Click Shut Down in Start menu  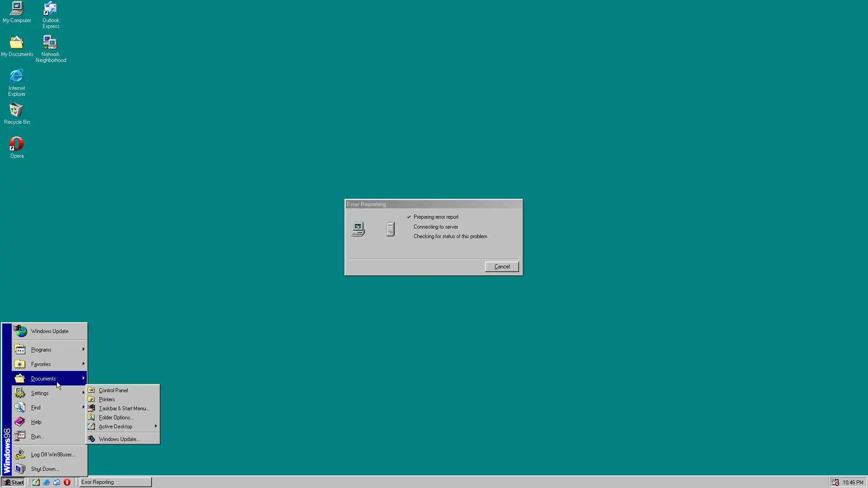45,469
